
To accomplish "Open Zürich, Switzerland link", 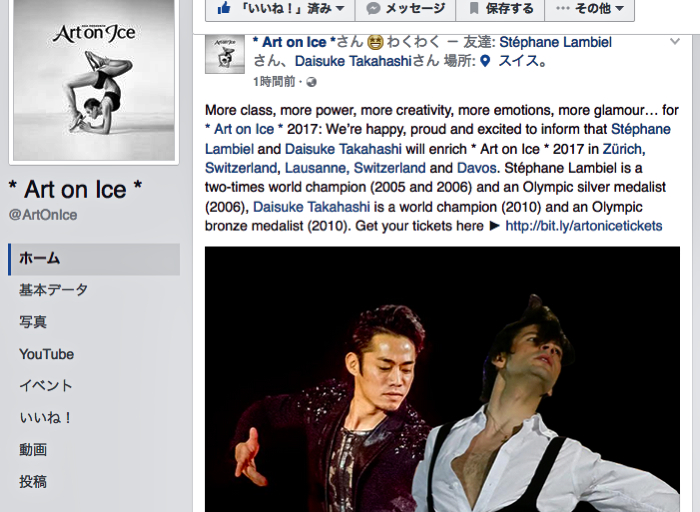I will pos(425,158).
